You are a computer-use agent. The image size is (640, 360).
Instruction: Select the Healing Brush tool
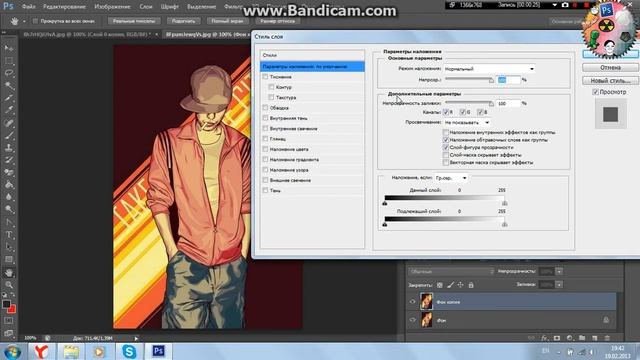coord(9,123)
